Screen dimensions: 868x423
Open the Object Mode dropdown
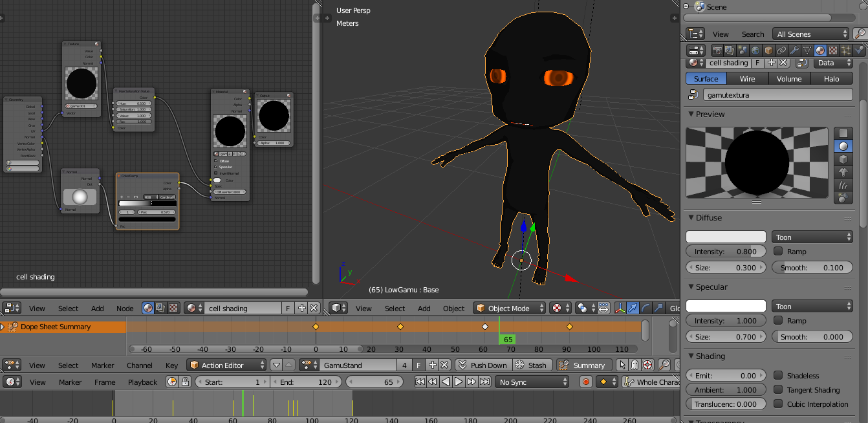tap(508, 309)
